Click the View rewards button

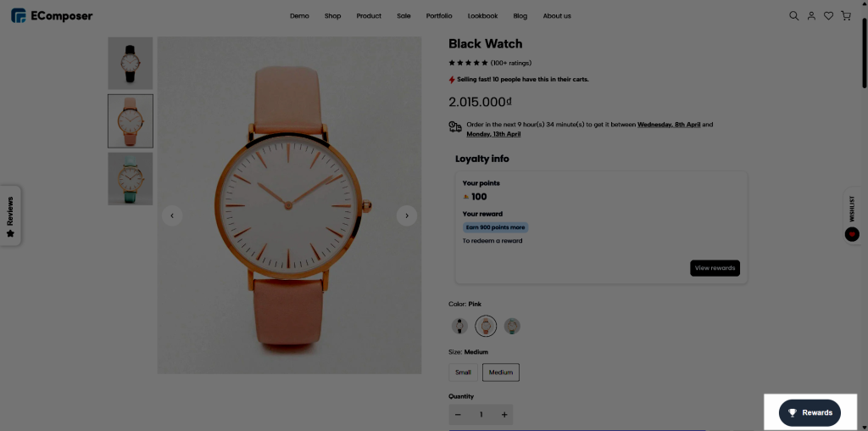pos(715,268)
